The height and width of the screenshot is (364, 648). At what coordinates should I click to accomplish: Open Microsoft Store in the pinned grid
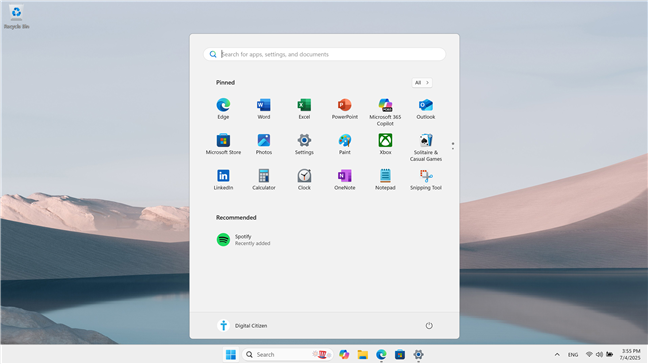click(x=223, y=144)
